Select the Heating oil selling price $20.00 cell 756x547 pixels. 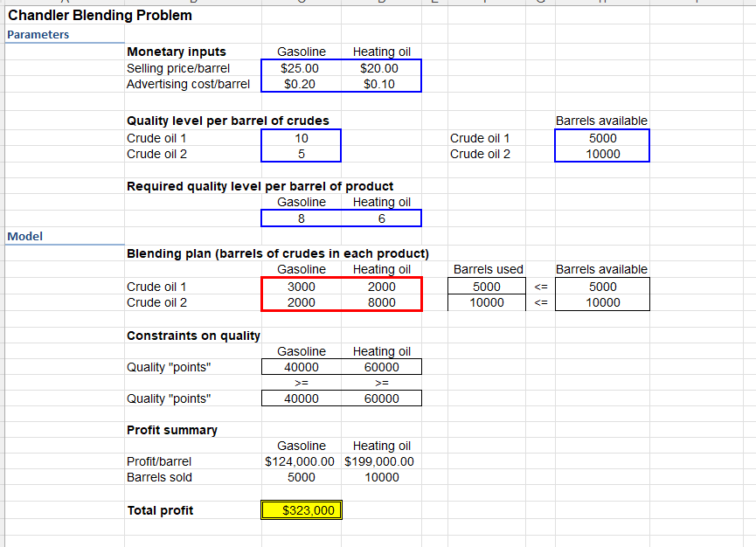pos(381,68)
